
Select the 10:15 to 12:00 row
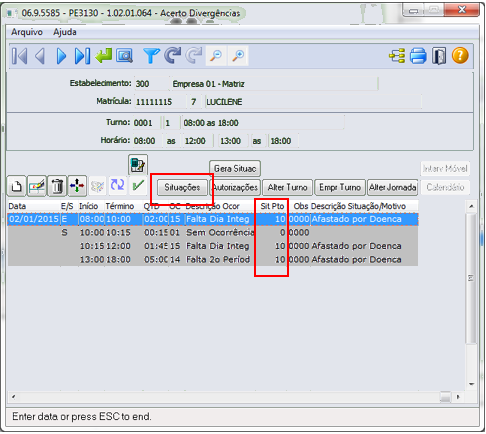click(x=213, y=246)
